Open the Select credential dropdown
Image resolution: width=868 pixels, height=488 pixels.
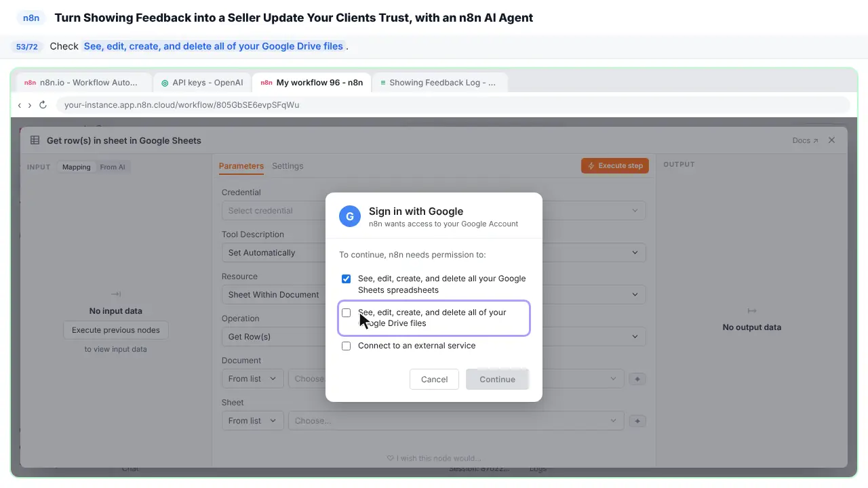tap(433, 211)
